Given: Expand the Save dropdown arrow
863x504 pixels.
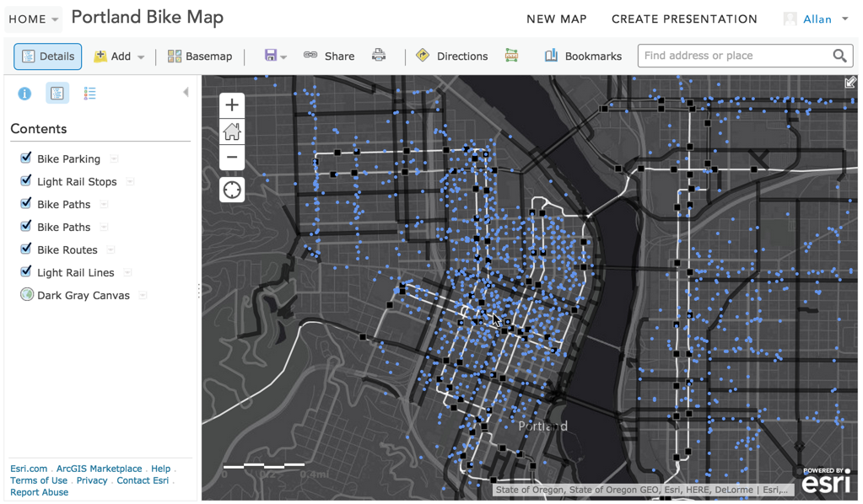Looking at the screenshot, I should coord(283,57).
